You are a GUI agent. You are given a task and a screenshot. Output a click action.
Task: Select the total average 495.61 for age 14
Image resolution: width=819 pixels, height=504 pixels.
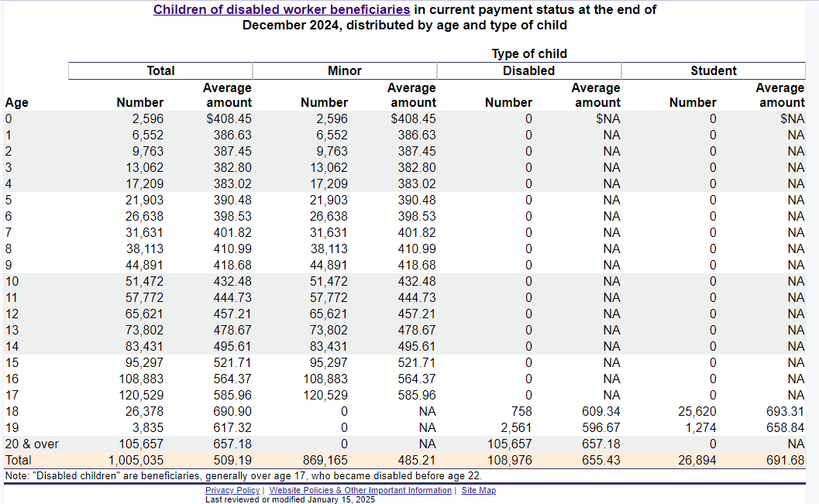[x=232, y=346]
